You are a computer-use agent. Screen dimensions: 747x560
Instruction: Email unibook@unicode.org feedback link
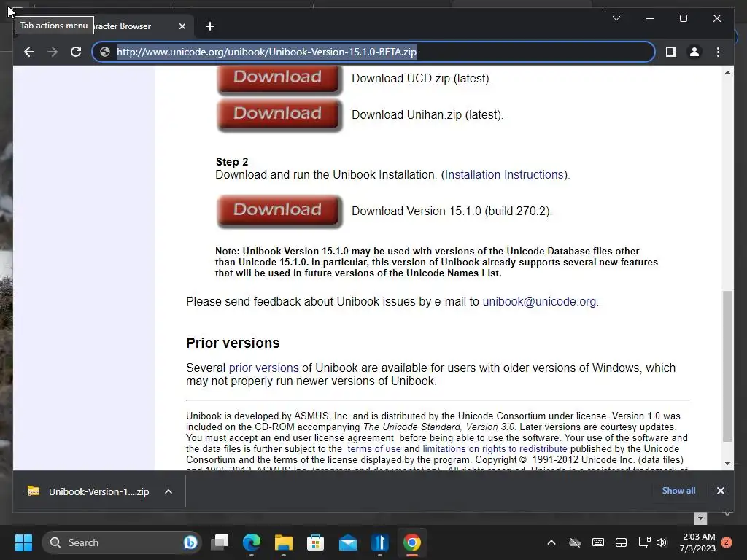pyautogui.click(x=539, y=301)
